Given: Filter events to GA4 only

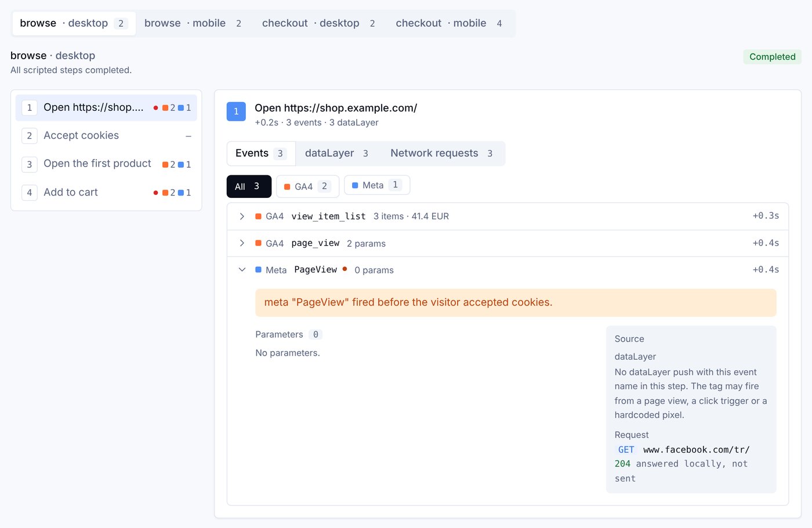Looking at the screenshot, I should 307,186.
